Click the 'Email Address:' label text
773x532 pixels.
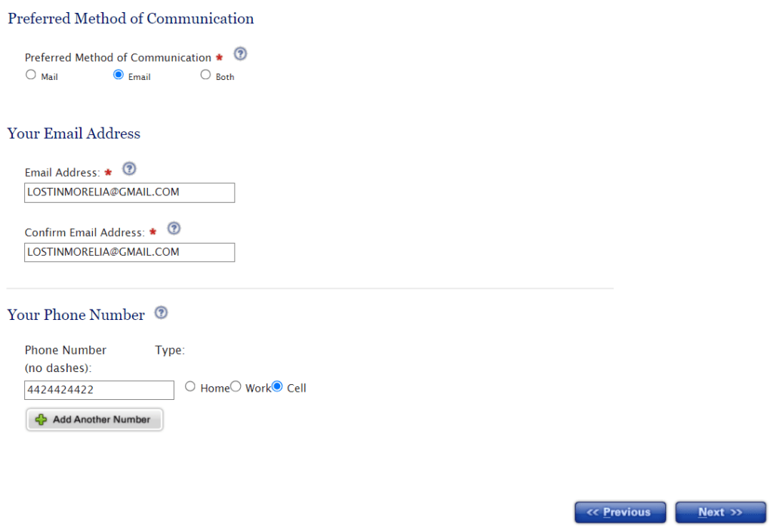[62, 173]
